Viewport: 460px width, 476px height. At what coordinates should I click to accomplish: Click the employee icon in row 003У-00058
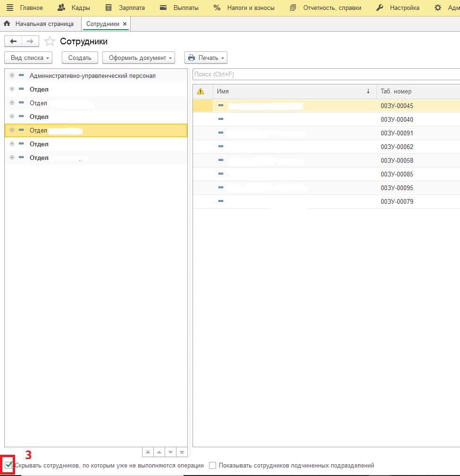[221, 160]
